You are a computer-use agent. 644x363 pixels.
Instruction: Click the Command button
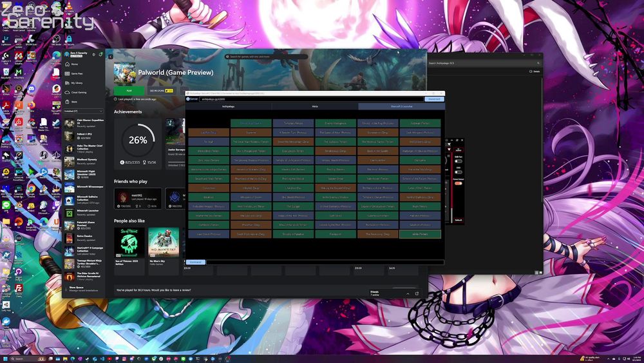point(196,262)
